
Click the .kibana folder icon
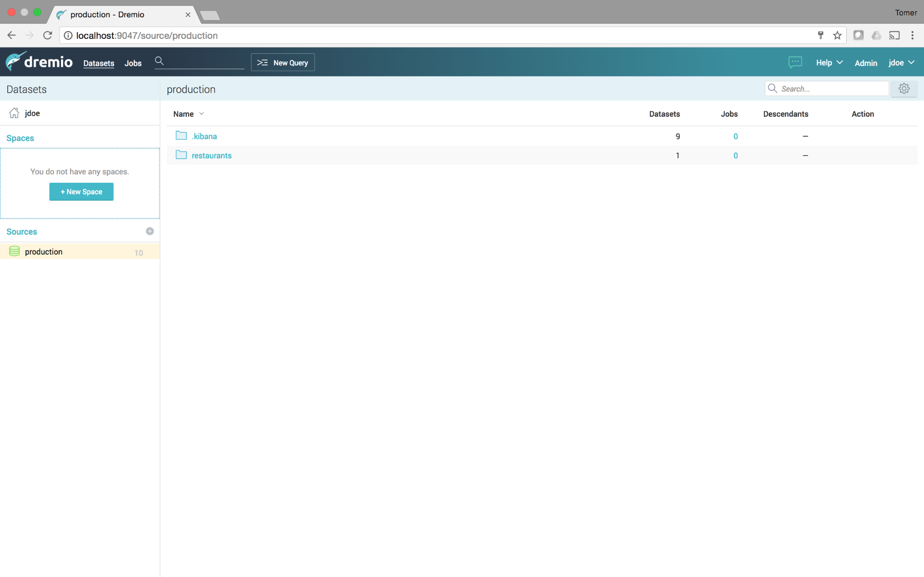pyautogui.click(x=181, y=136)
